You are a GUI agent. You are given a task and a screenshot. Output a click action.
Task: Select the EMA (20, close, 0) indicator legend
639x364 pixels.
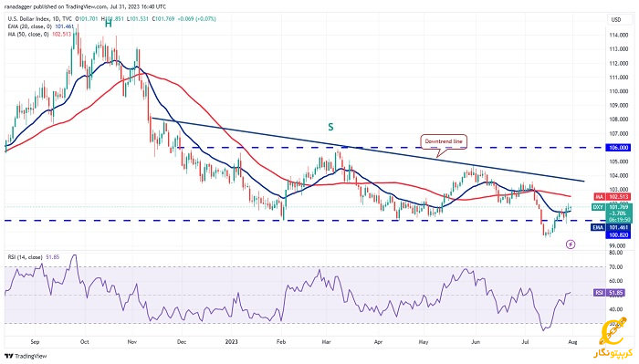(x=30, y=26)
